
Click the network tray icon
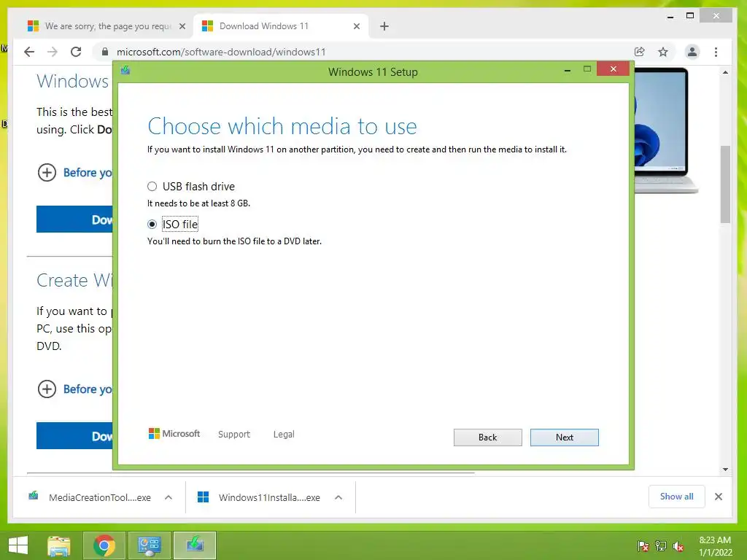(661, 545)
